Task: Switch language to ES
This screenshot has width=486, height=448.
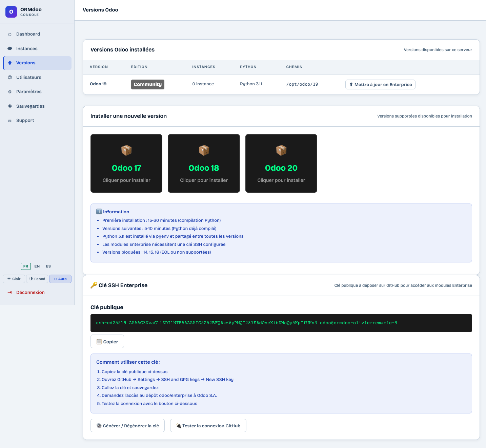Action: click(48, 266)
